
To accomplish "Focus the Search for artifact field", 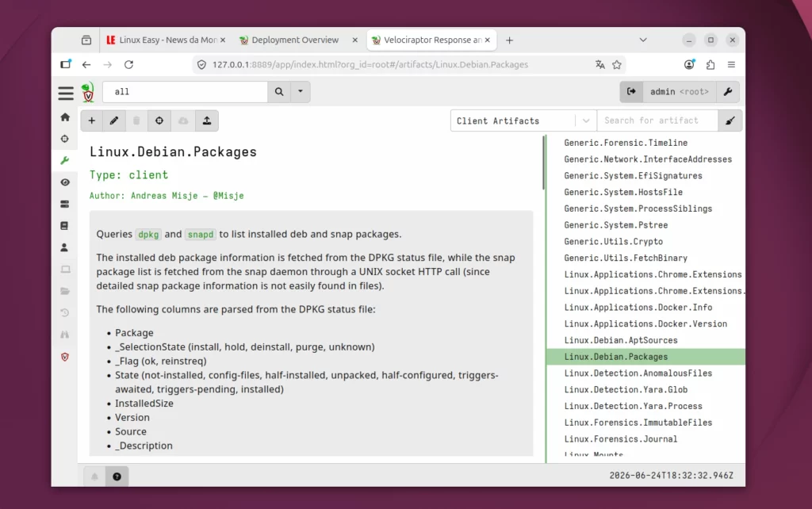I will click(x=657, y=121).
